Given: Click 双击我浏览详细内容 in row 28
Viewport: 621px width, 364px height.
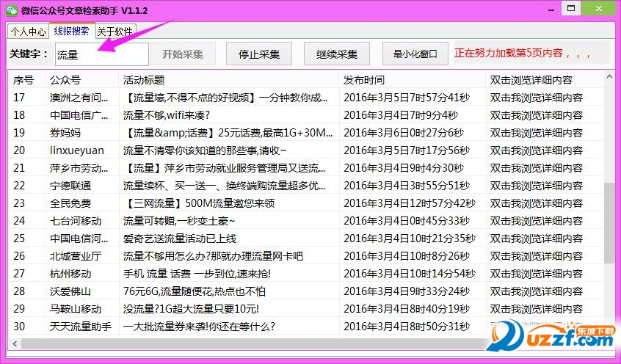Looking at the screenshot, I should pos(537,291).
